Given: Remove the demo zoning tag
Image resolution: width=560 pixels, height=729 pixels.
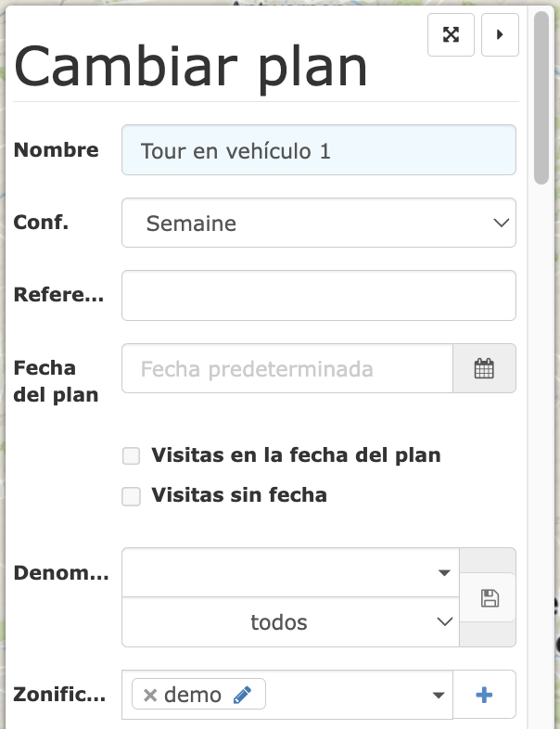Looking at the screenshot, I should (x=150, y=695).
